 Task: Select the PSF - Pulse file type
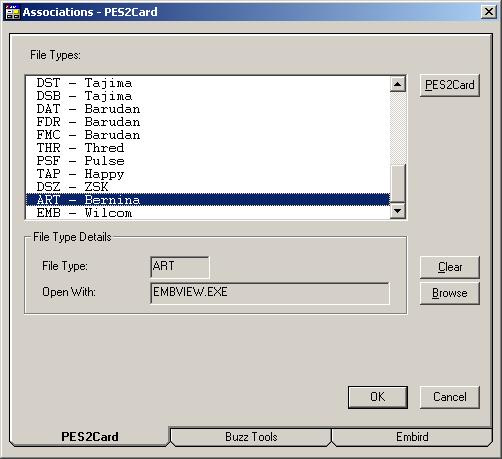[208, 161]
